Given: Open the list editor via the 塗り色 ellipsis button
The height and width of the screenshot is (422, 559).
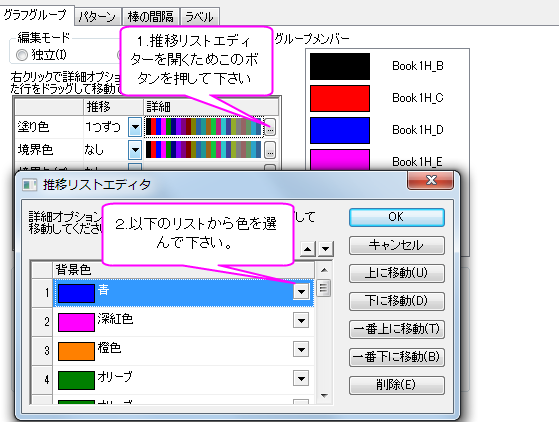Looking at the screenshot, I should tap(270, 128).
